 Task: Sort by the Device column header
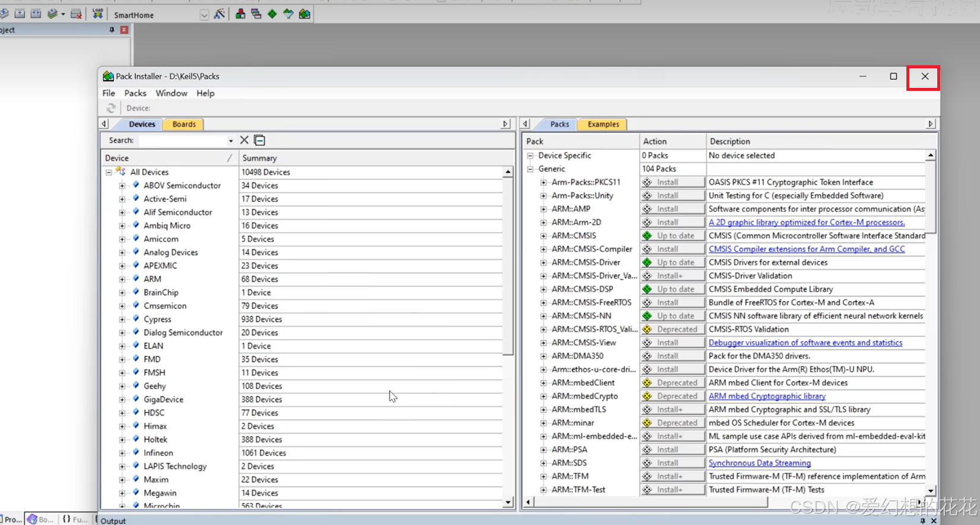click(x=170, y=158)
